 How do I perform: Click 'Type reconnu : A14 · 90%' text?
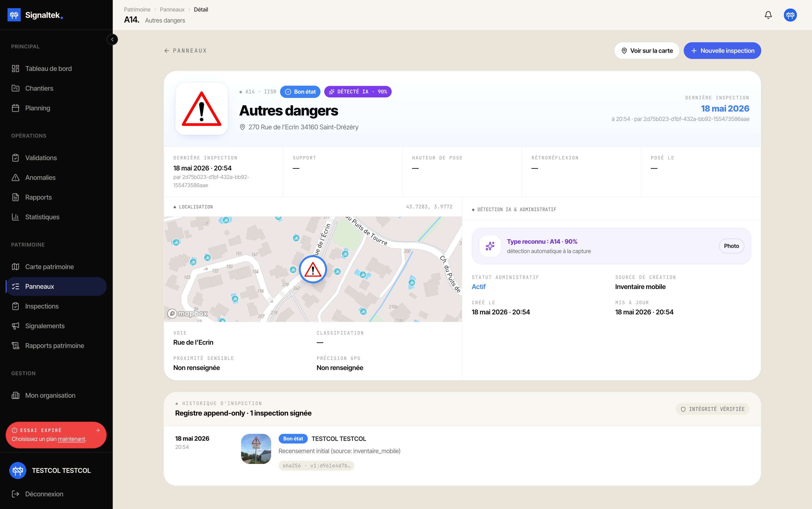[542, 241]
